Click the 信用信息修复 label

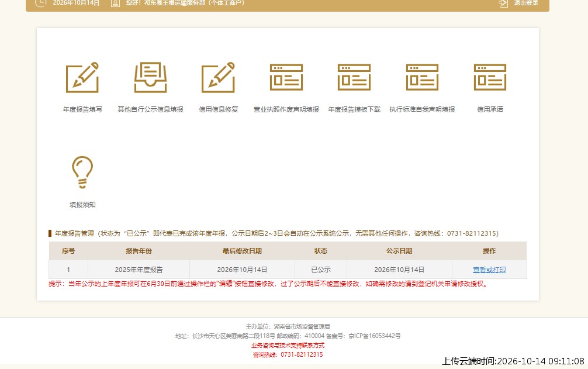pyautogui.click(x=218, y=109)
